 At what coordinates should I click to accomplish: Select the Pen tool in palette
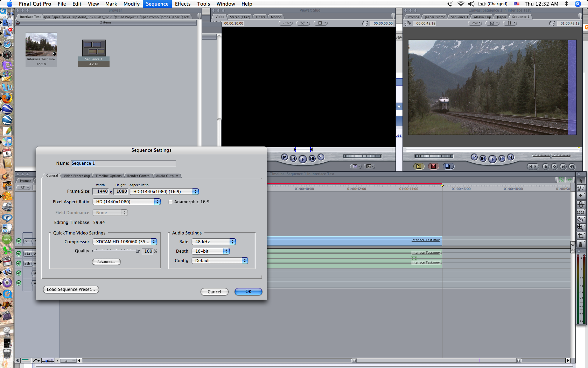[x=581, y=244]
